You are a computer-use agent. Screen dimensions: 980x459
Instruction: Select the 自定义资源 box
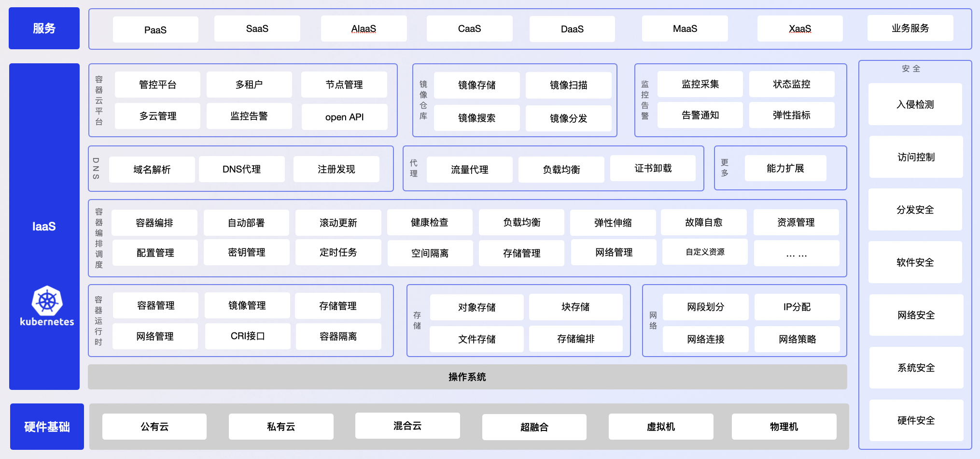coord(705,252)
